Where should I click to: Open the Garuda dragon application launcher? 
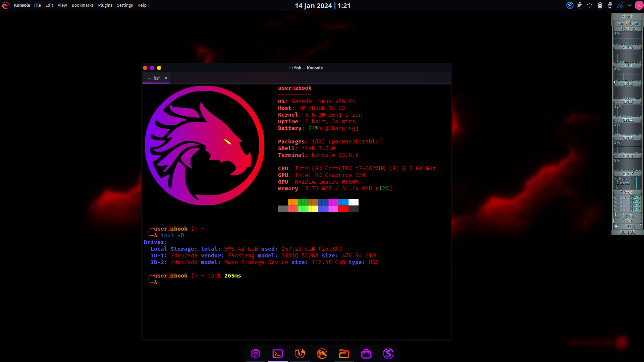(x=5, y=5)
